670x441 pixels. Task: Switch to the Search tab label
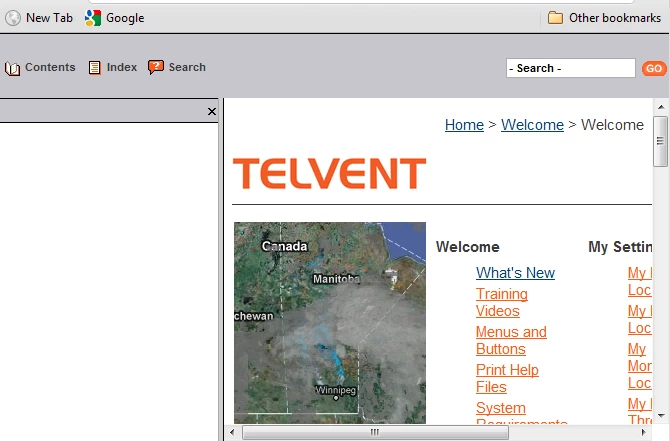click(x=187, y=67)
